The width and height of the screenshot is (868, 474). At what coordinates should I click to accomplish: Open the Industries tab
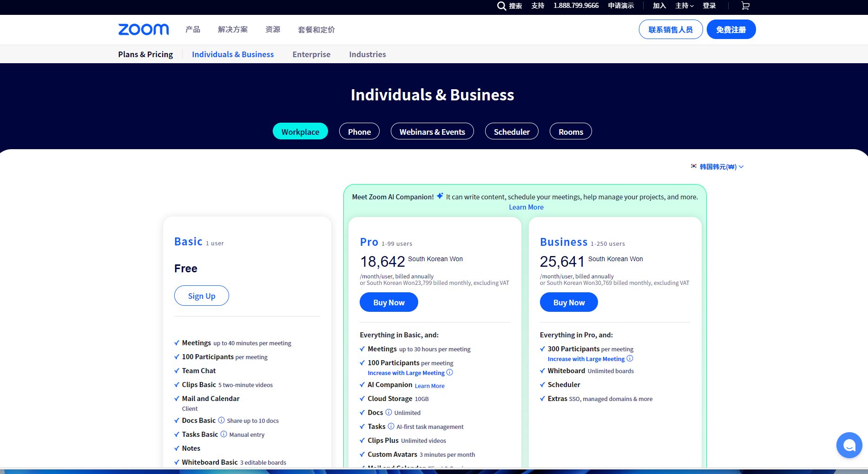367,54
